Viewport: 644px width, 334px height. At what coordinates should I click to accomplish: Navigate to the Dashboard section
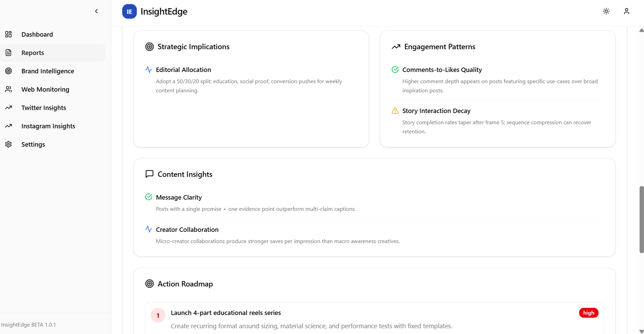tap(37, 34)
